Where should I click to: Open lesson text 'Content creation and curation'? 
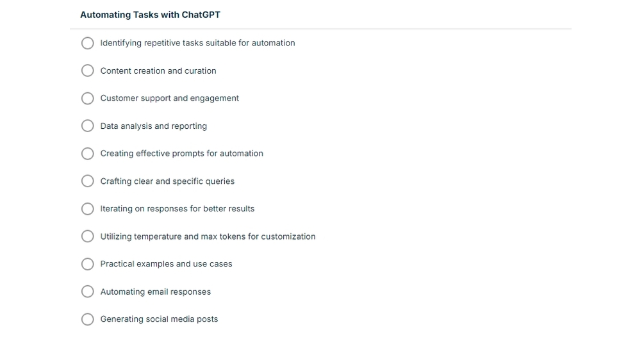(x=158, y=70)
